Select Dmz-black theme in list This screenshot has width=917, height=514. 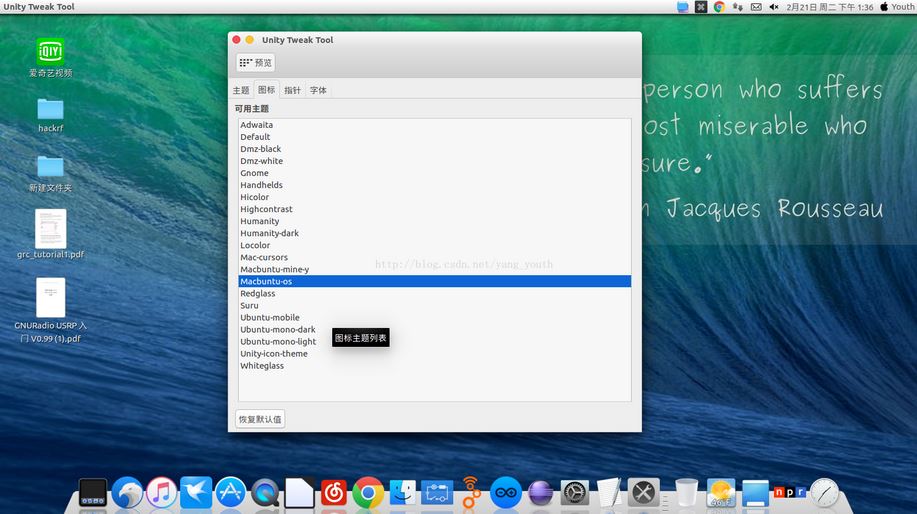click(x=435, y=149)
